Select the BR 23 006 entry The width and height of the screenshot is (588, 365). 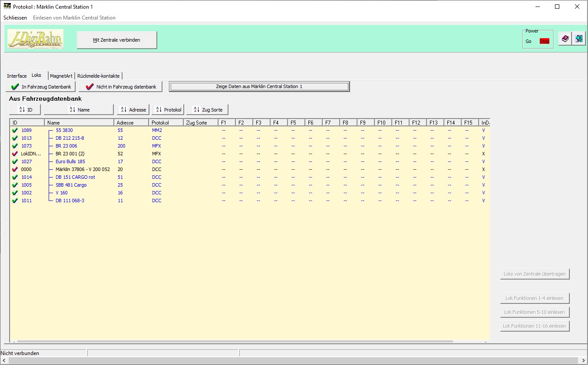click(66, 146)
